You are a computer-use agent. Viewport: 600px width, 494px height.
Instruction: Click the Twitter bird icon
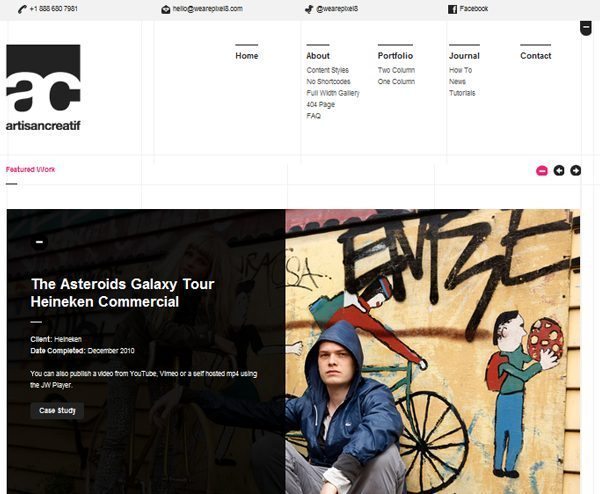309,9
